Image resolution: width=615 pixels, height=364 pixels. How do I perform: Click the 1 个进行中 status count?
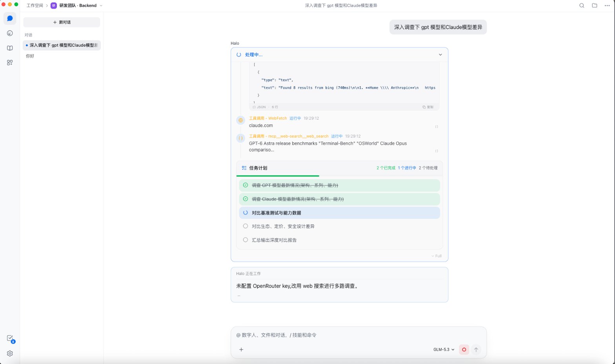click(407, 168)
